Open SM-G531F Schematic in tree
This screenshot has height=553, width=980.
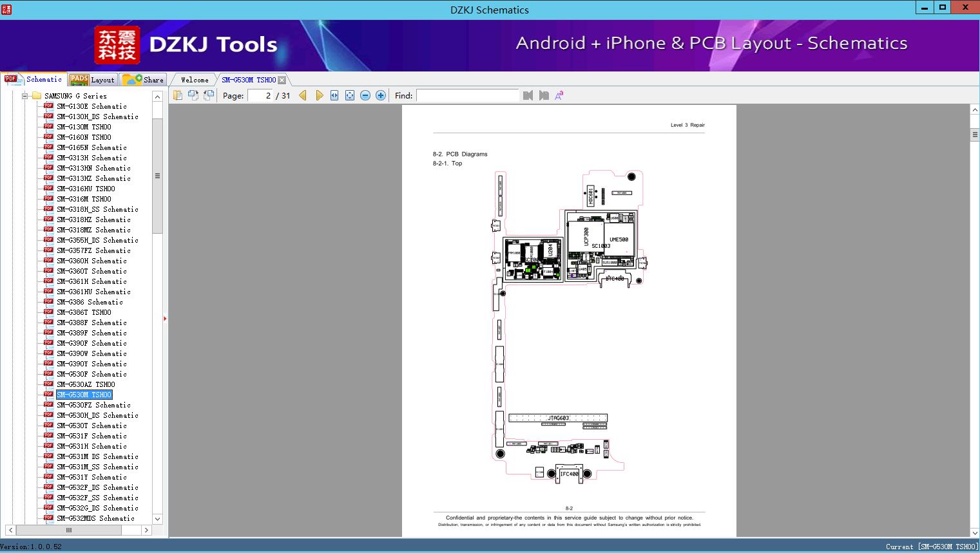(x=91, y=436)
